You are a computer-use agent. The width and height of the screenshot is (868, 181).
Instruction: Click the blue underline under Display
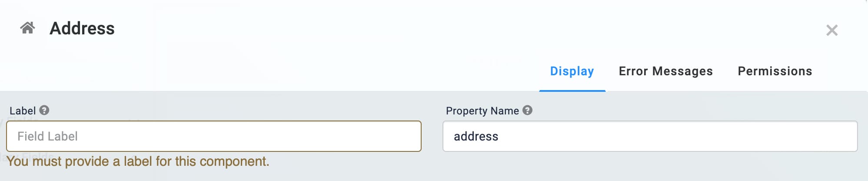(x=572, y=90)
